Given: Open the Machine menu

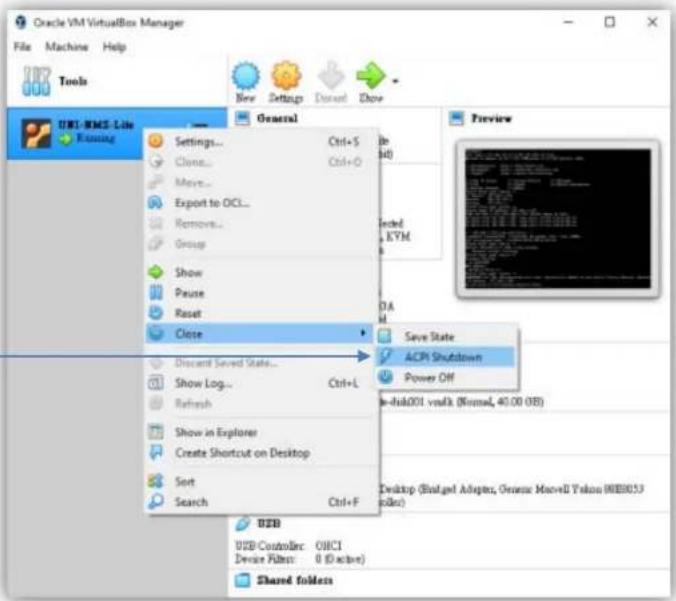Looking at the screenshot, I should pos(67,47).
